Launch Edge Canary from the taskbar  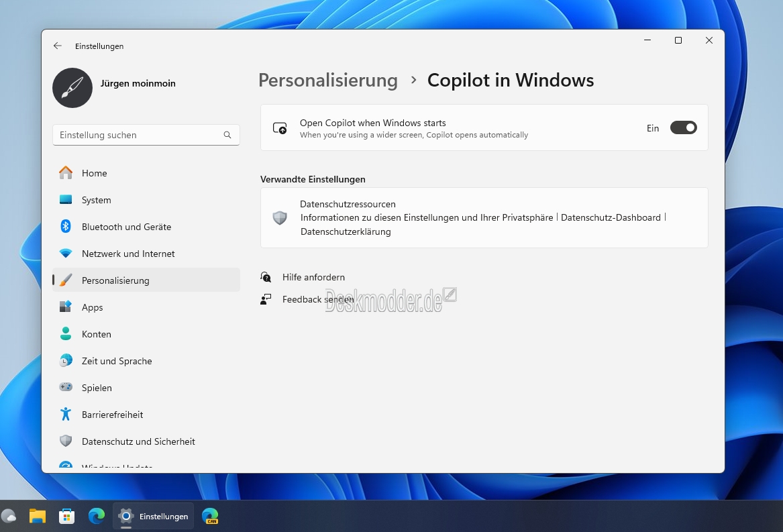(210, 516)
